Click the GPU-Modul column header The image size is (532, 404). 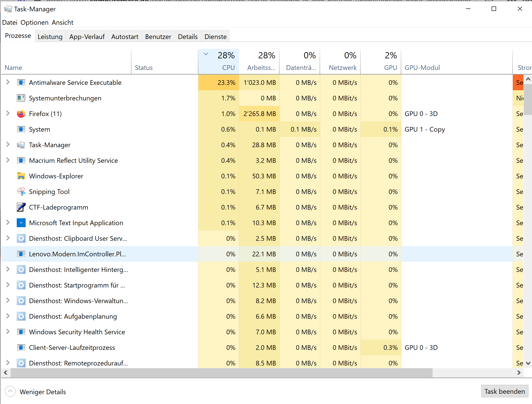click(x=422, y=67)
